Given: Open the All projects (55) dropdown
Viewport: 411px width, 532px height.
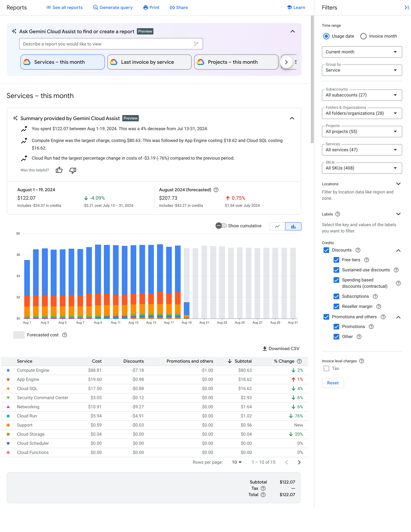Looking at the screenshot, I should coord(362,131).
